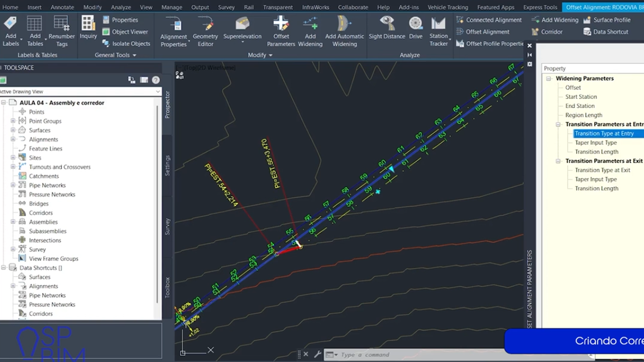Expand the Alignments tree node

[x=13, y=139]
